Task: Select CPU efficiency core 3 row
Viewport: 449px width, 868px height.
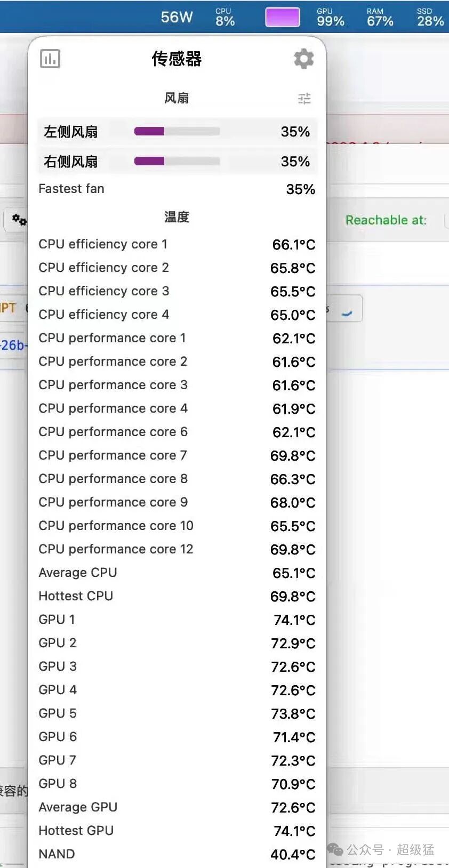Action: (x=177, y=291)
